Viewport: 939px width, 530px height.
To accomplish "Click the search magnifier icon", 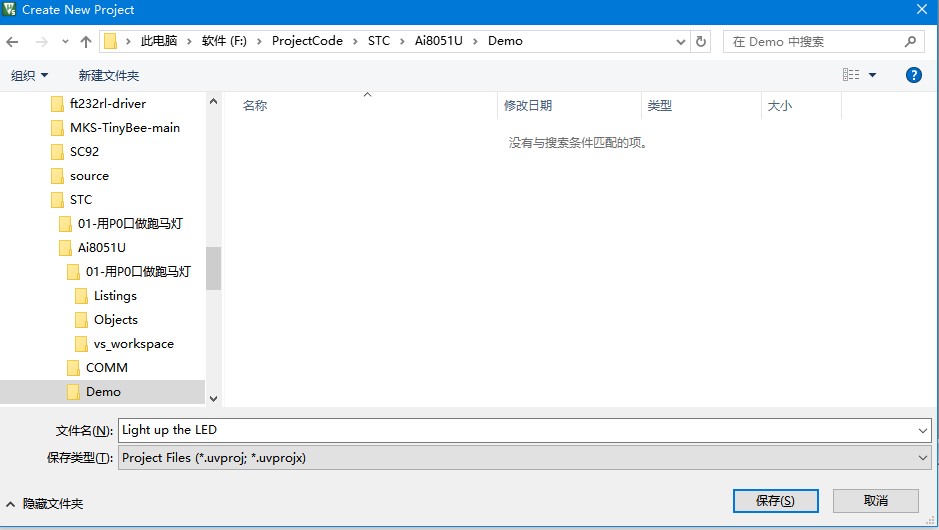I will (910, 41).
